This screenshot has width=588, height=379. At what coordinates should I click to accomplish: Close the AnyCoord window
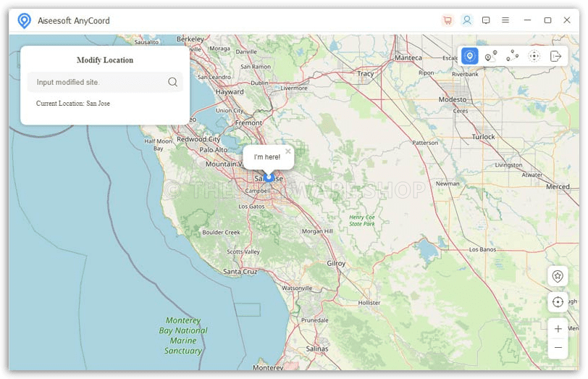(x=567, y=20)
